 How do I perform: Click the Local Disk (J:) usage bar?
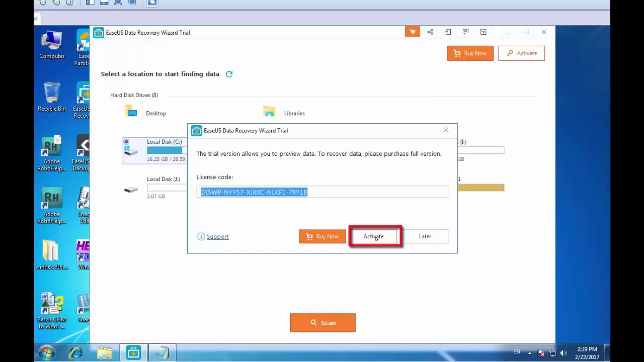(167, 188)
